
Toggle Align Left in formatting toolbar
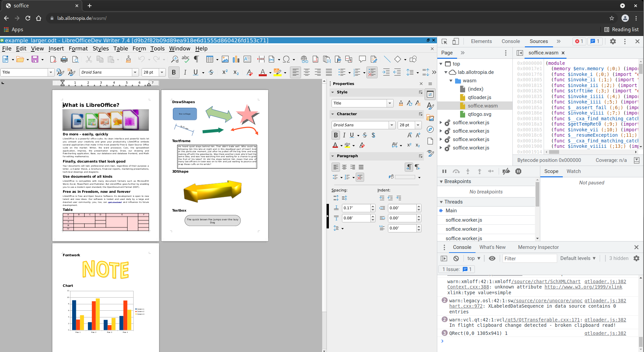(x=295, y=72)
